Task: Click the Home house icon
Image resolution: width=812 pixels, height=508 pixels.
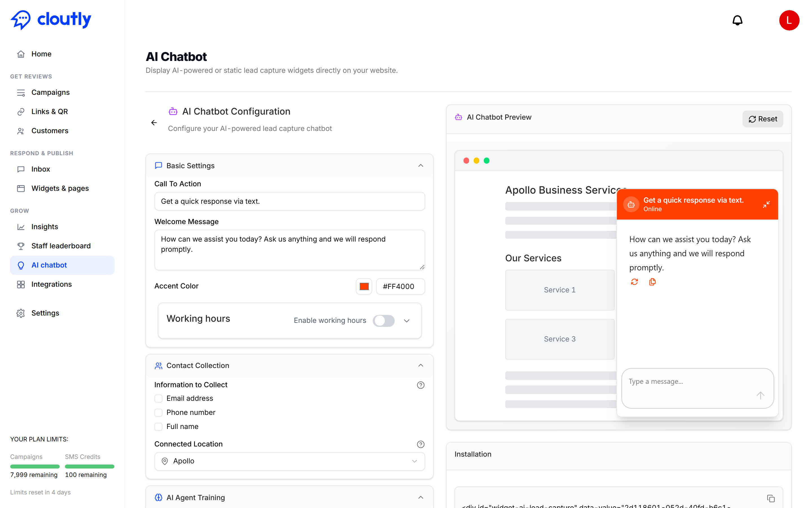Action: (21, 54)
